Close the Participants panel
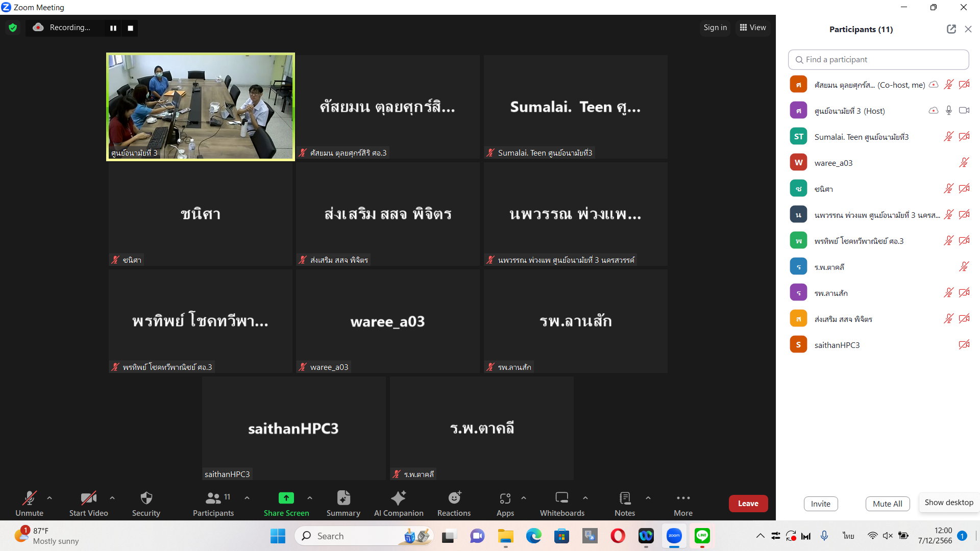 coord(968,29)
